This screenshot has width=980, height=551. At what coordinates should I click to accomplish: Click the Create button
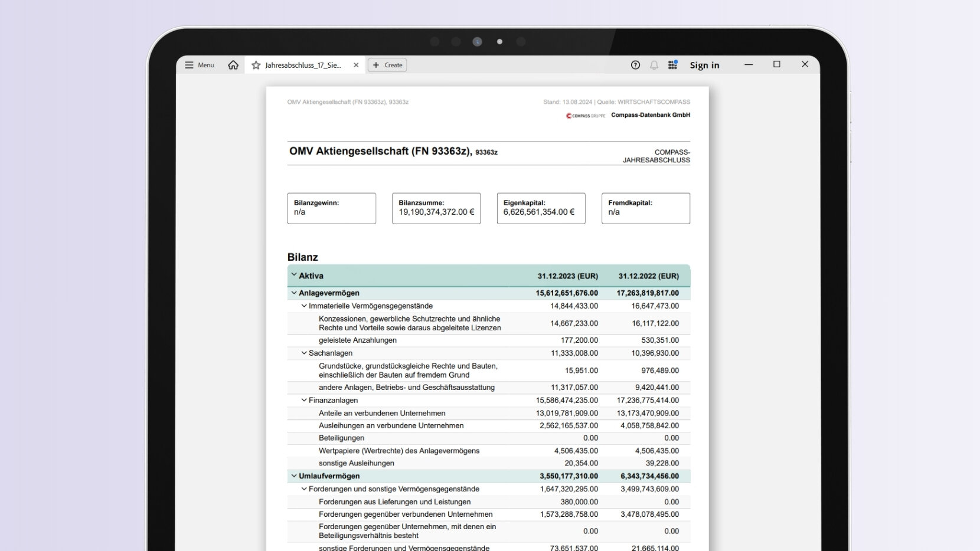[387, 65]
